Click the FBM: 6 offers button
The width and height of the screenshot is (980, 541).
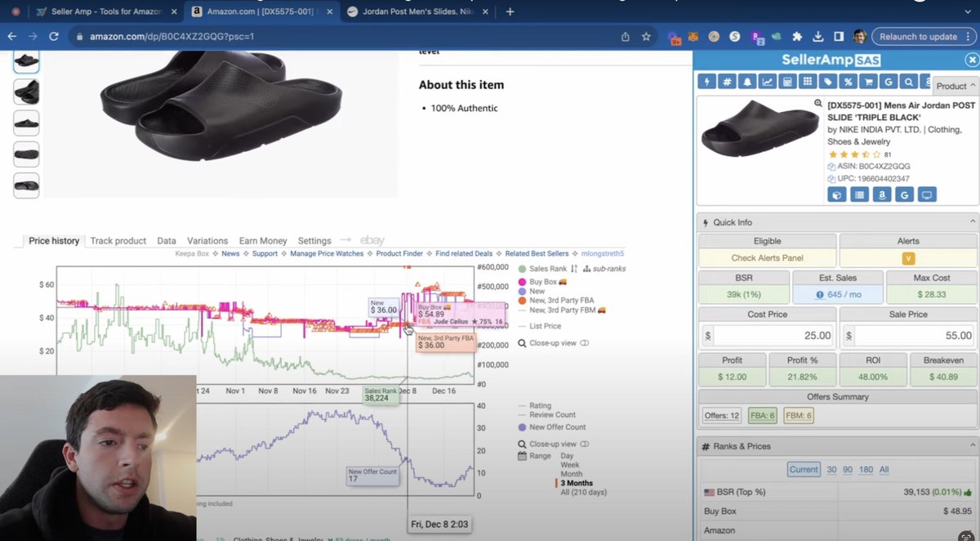[x=799, y=415]
